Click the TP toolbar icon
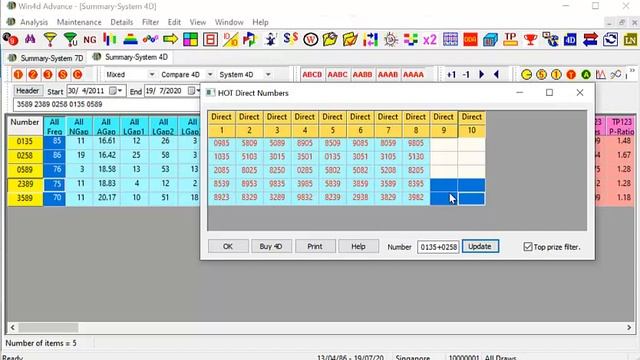This screenshot has height=360, width=640. point(510,39)
